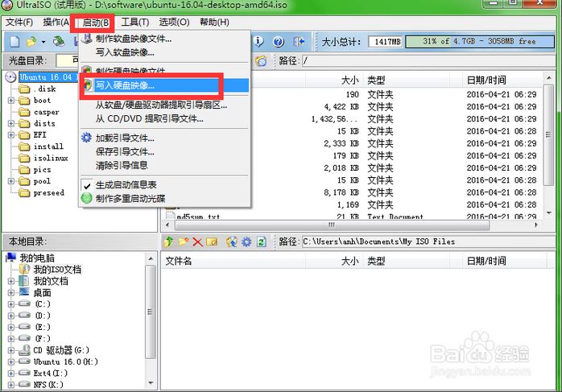The width and height of the screenshot is (562, 392).
Task: Click the blue gear icon in local toolbar
Action: pos(246,241)
